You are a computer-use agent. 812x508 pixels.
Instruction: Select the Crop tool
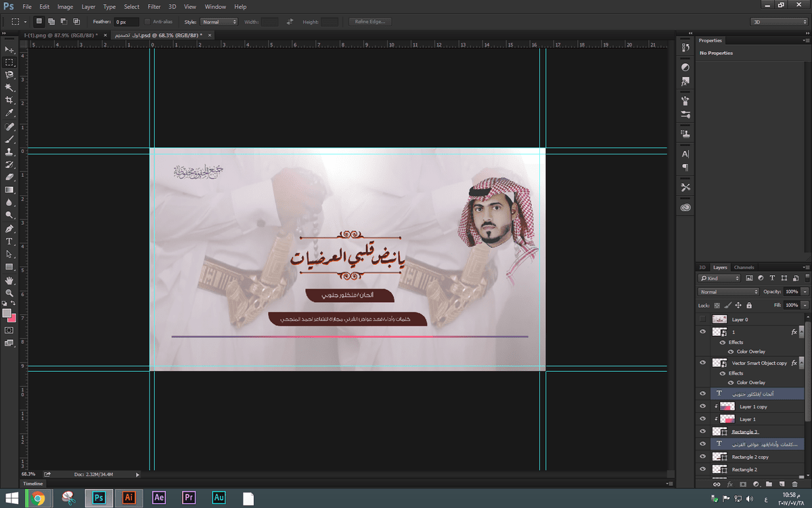9,100
